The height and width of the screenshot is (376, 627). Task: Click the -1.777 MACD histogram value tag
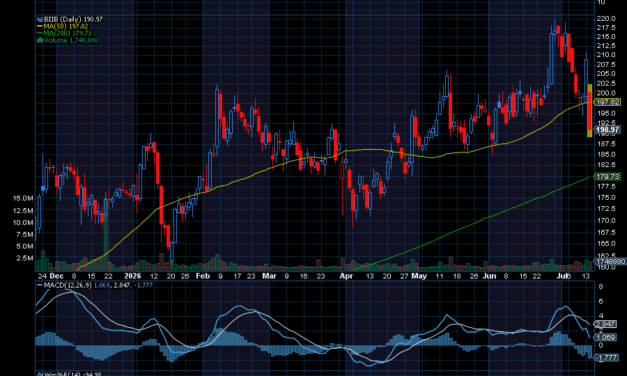606,357
